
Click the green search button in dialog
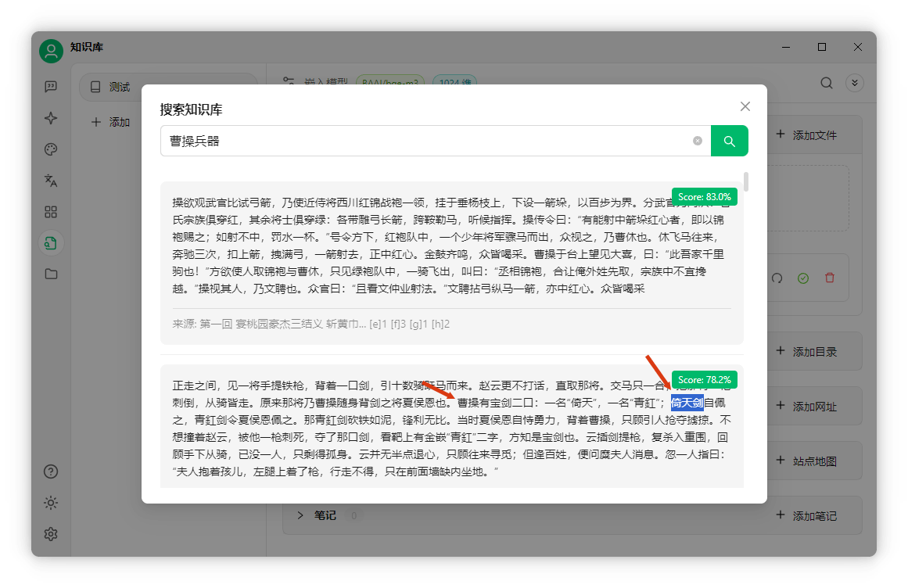point(729,141)
